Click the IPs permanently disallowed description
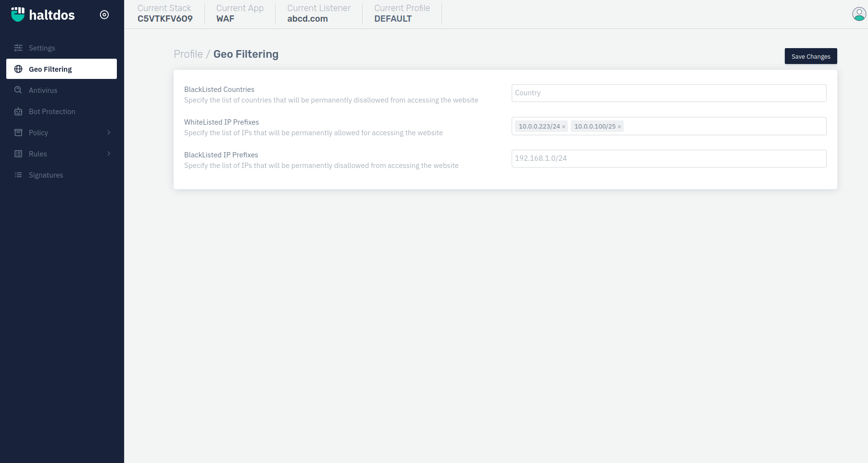Viewport: 868px width, 463px height. point(321,166)
